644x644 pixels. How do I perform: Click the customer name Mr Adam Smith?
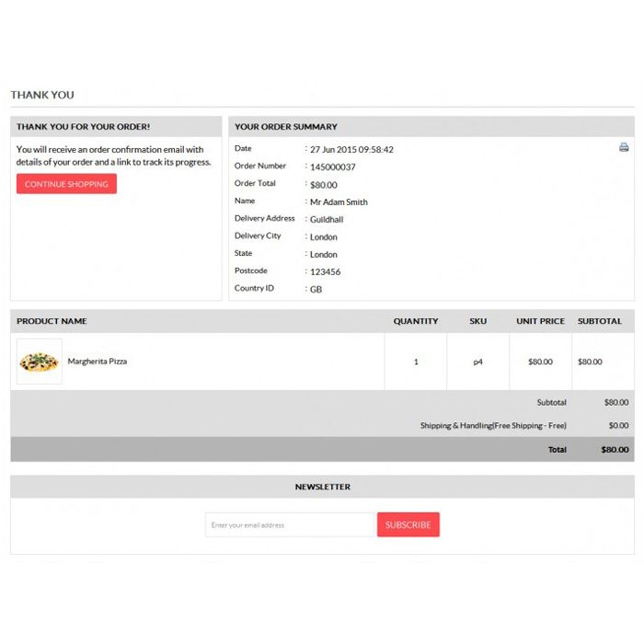coord(339,202)
